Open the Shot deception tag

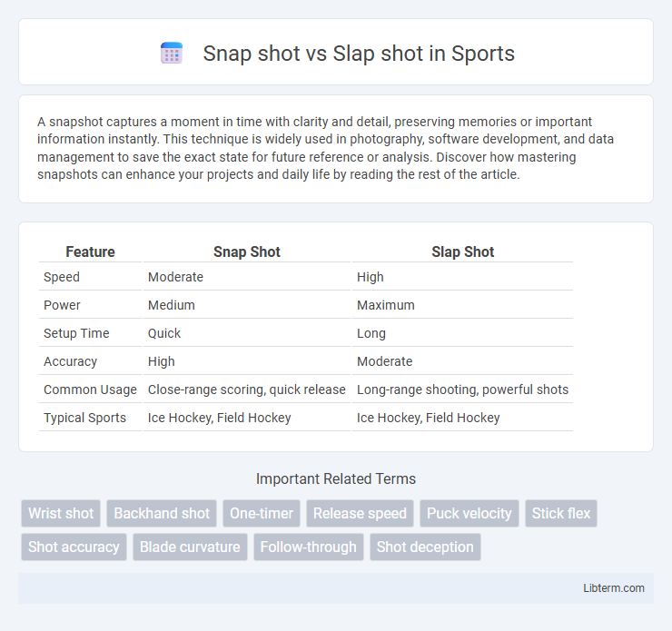(425, 547)
